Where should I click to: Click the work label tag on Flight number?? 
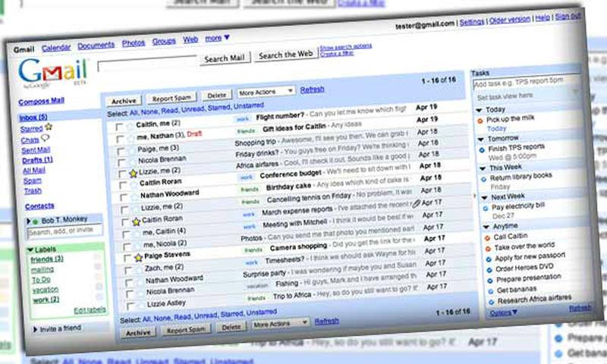(243, 119)
